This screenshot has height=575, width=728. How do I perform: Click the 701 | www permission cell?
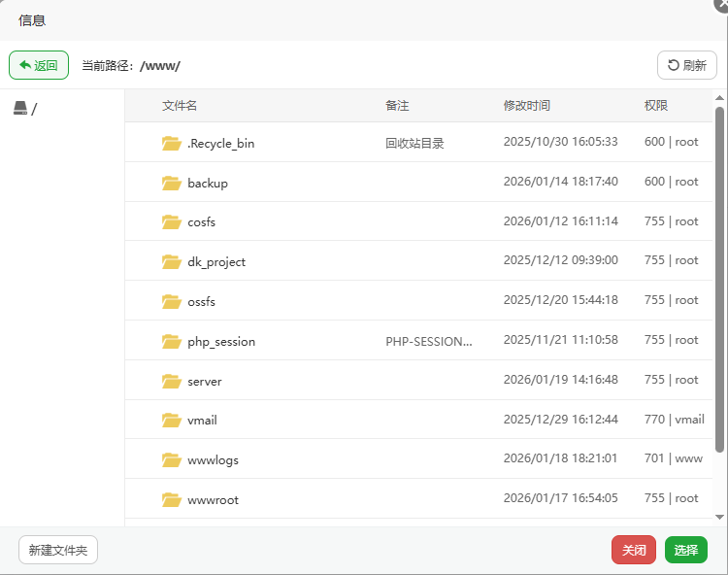(674, 458)
